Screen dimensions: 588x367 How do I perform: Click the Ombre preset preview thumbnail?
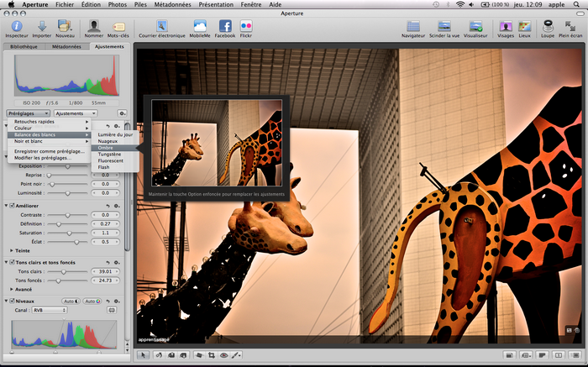pyautogui.click(x=217, y=143)
